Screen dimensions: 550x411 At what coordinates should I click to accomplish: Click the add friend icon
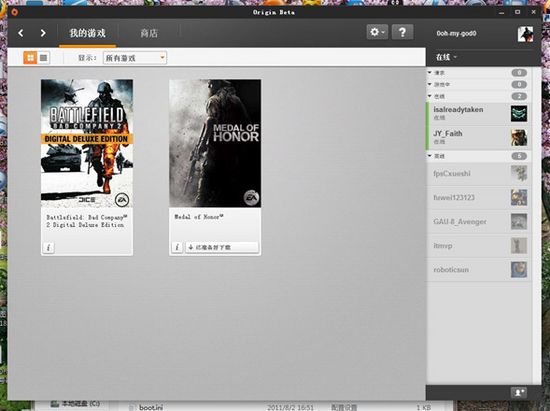pos(518,392)
